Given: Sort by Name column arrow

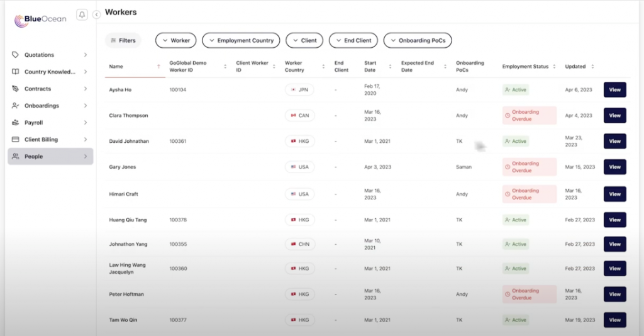Looking at the screenshot, I should point(158,67).
